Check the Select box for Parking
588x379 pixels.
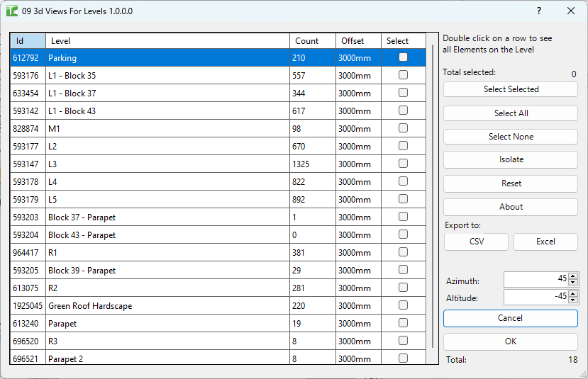coord(403,57)
